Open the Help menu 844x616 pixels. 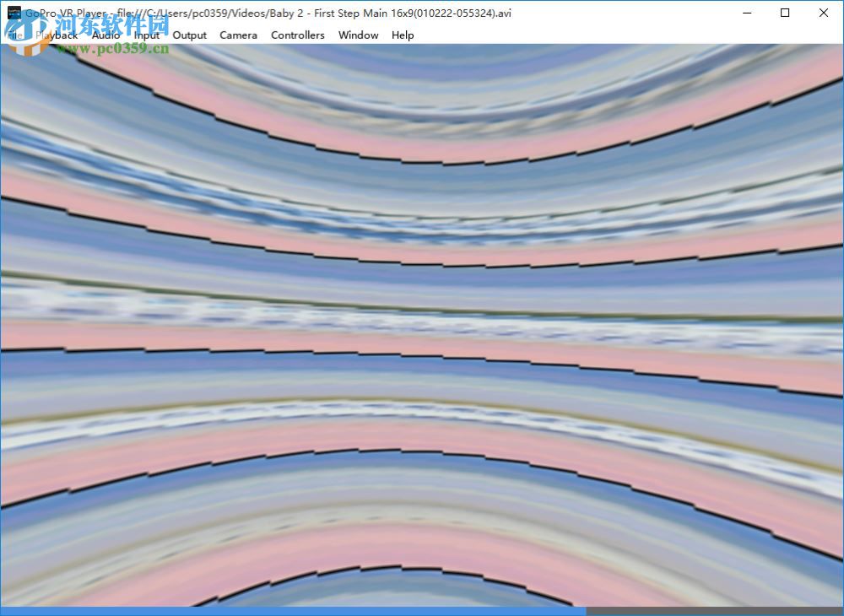coord(403,35)
